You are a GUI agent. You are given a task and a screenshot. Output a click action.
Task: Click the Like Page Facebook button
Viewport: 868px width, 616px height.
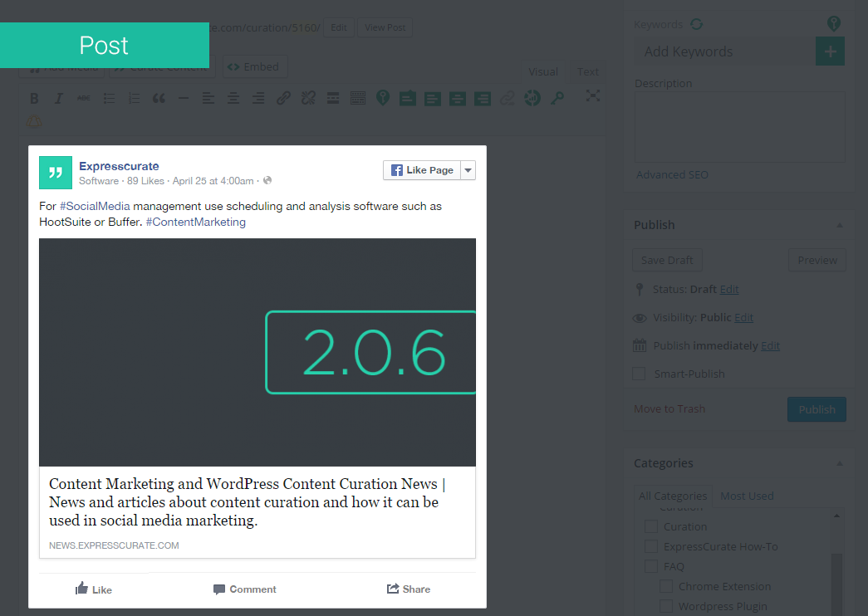click(422, 170)
